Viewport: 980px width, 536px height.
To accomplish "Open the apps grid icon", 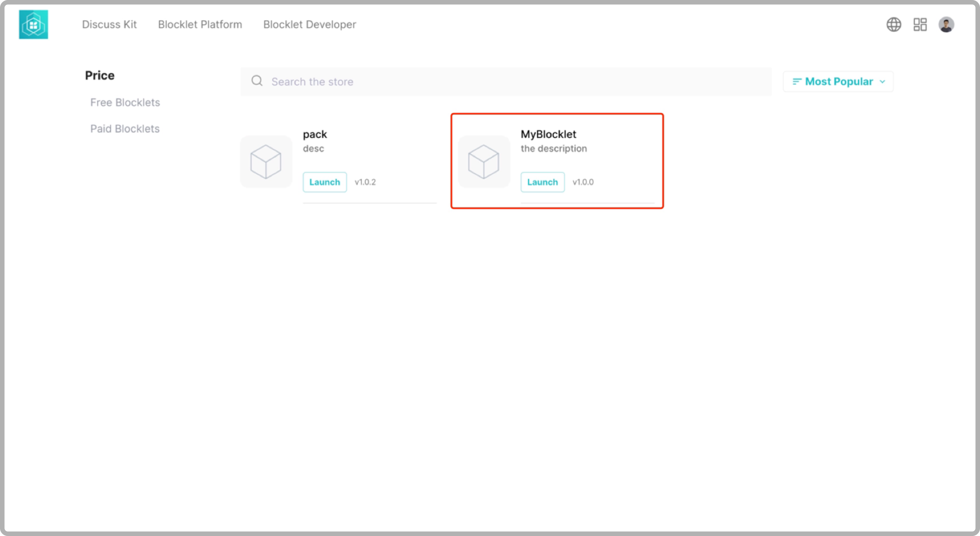I will click(920, 25).
